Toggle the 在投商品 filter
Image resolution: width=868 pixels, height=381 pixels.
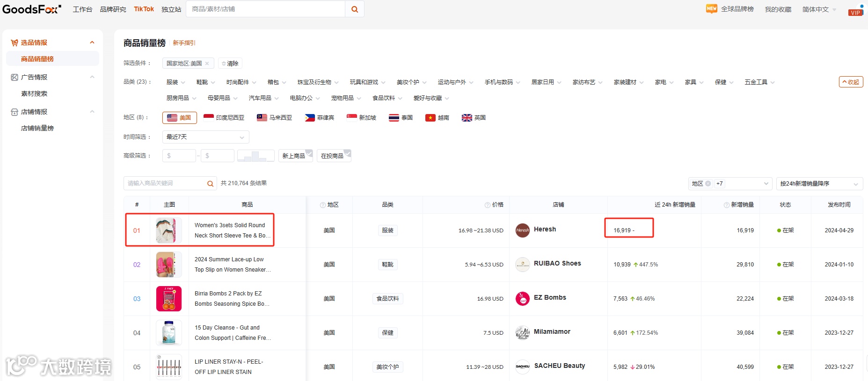[334, 156]
